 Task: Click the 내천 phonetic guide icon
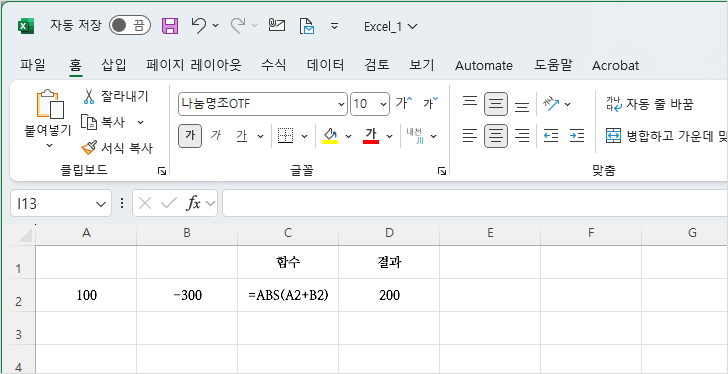click(415, 136)
